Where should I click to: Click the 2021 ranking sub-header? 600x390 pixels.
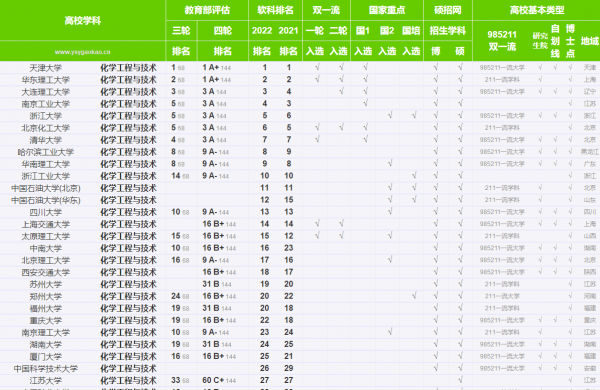click(288, 31)
